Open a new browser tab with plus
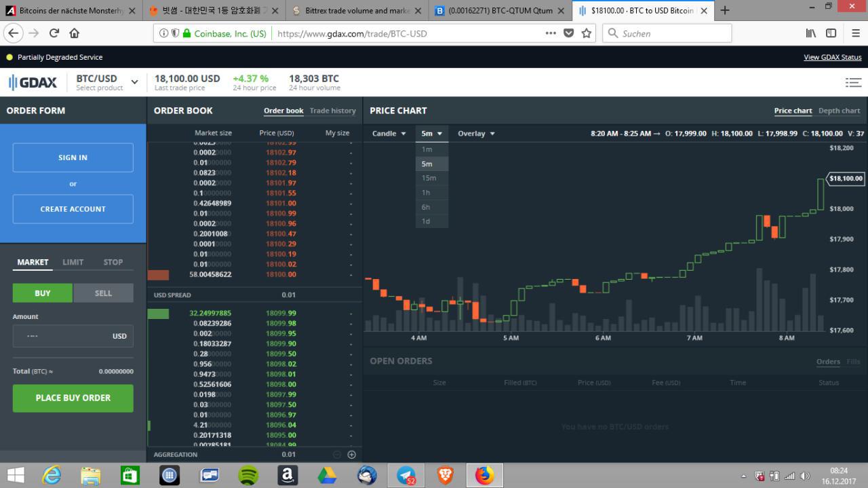This screenshot has height=488, width=868. 725,10
